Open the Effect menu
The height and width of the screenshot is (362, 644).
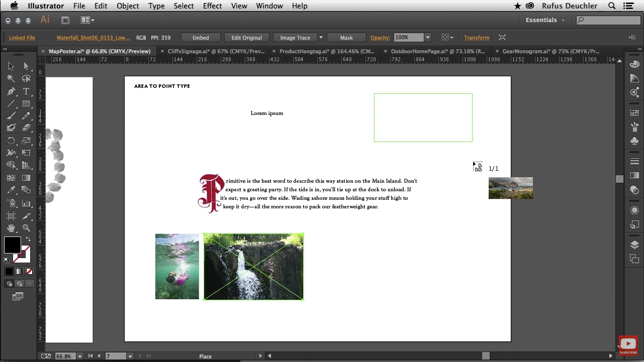(x=212, y=6)
